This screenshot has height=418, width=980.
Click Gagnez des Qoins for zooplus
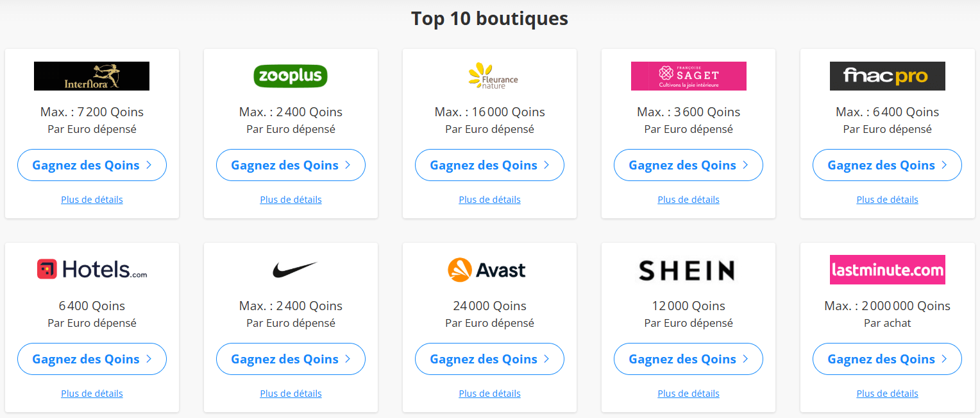click(x=290, y=165)
